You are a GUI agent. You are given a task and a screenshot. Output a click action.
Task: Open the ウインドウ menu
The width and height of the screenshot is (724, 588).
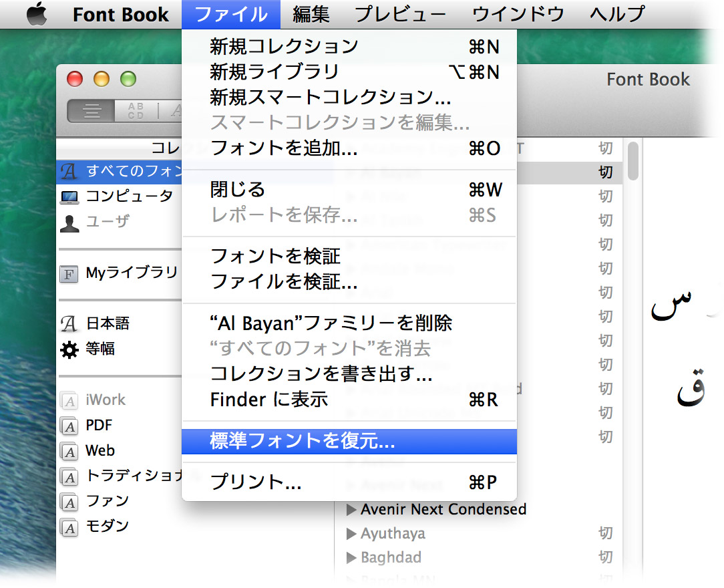point(518,14)
